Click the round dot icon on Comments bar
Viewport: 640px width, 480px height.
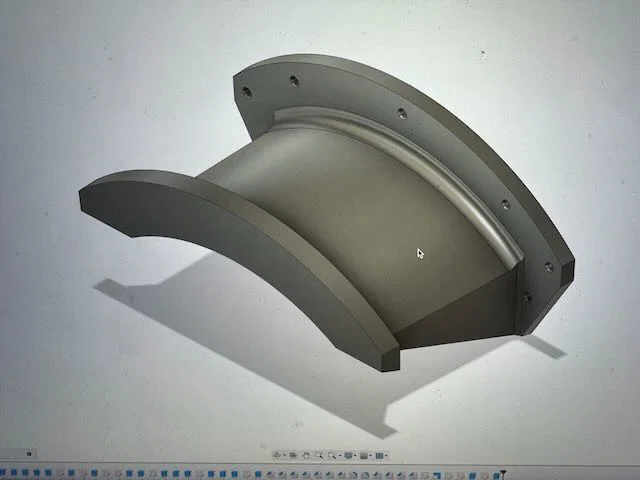(x=29, y=453)
